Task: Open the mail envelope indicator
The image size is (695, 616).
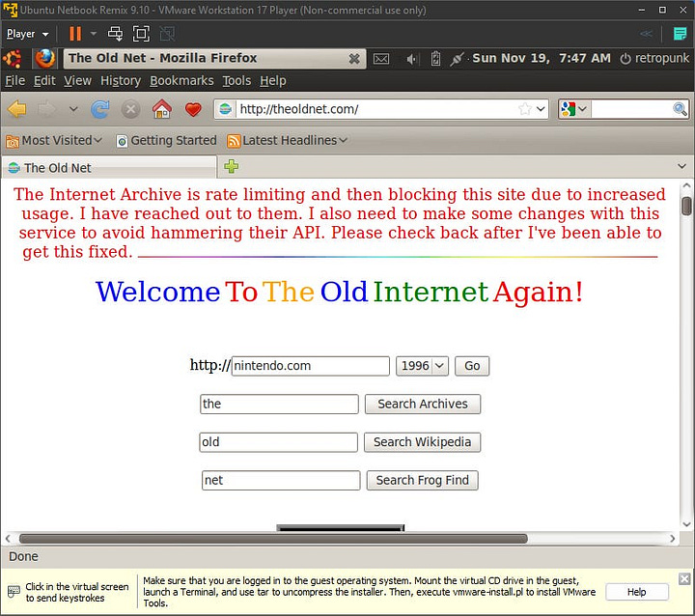Action: click(381, 59)
